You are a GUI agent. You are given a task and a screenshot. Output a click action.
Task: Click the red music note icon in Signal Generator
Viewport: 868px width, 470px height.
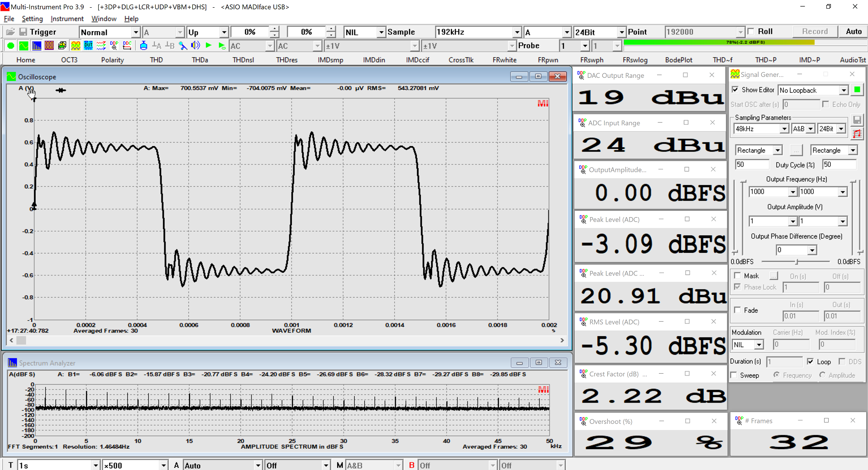click(857, 133)
